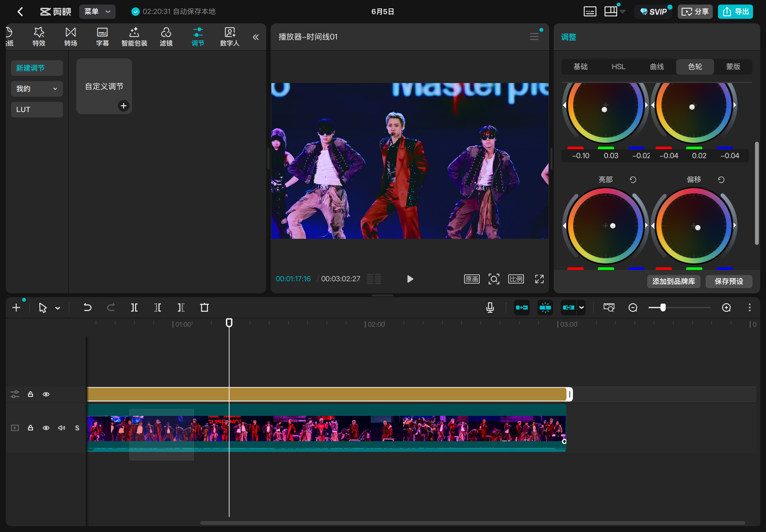Image resolution: width=766 pixels, height=532 pixels.
Task: Toggle main track magnet
Action: 522,307
